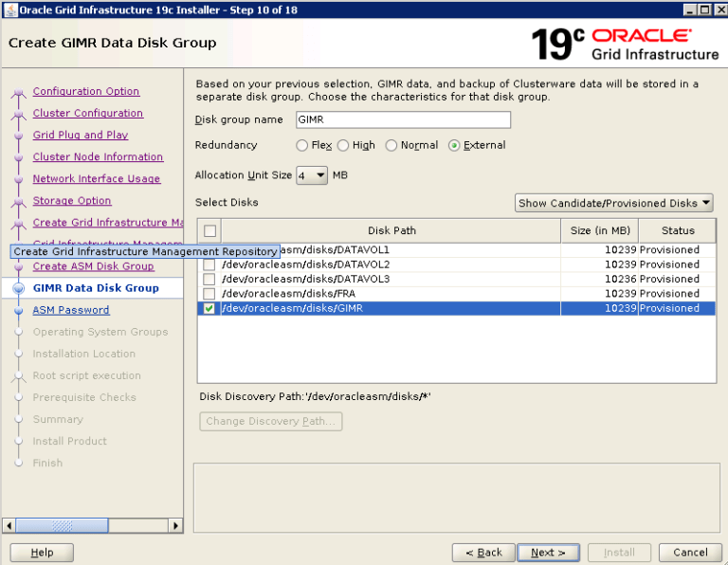The height and width of the screenshot is (565, 728).
Task: Open Cluster Configuration step
Action: click(88, 113)
